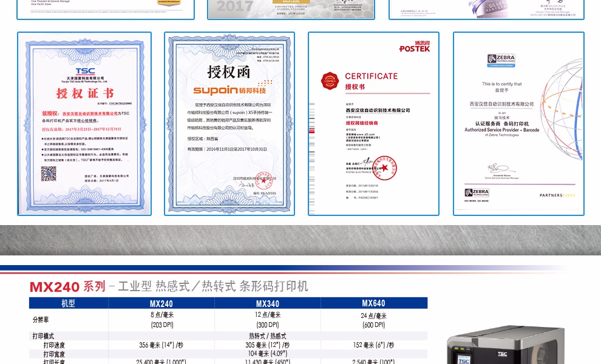This screenshot has width=601, height=364.
Task: Open the Zebra service provider certificate image
Action: tap(518, 124)
